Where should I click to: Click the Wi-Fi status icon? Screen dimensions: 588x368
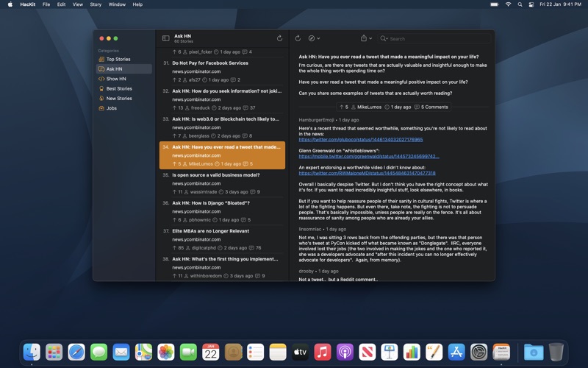pos(508,4)
